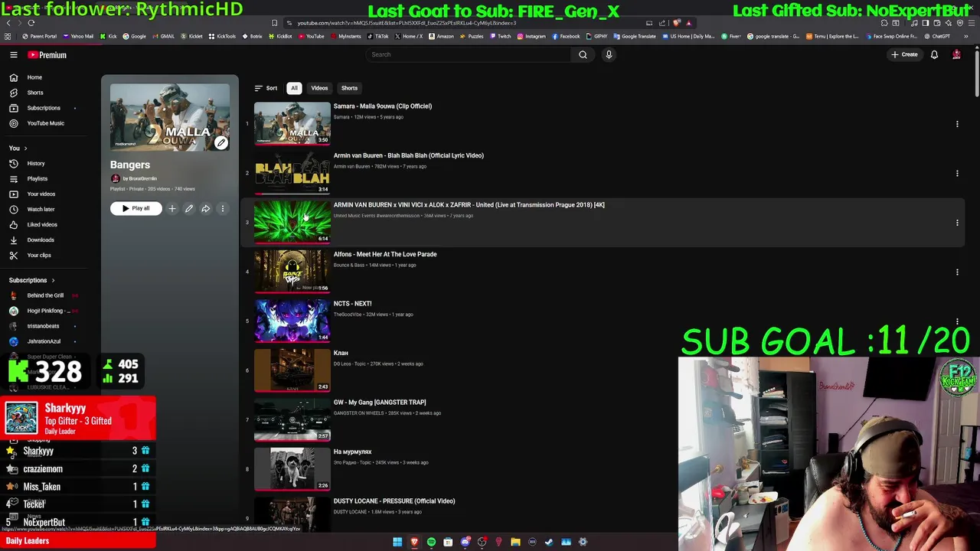The image size is (980, 551).
Task: Open Behind the Grill channel
Action: (x=45, y=295)
